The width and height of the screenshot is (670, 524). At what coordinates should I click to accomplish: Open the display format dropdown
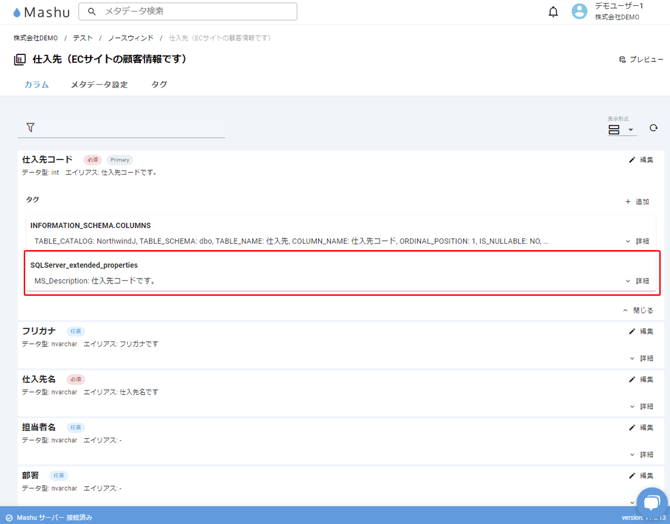(621, 129)
